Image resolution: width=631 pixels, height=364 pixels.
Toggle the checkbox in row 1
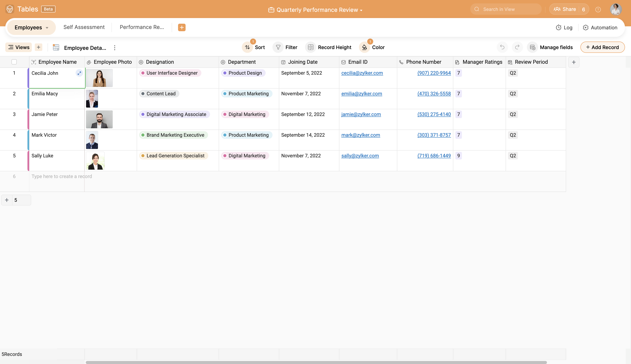click(14, 73)
